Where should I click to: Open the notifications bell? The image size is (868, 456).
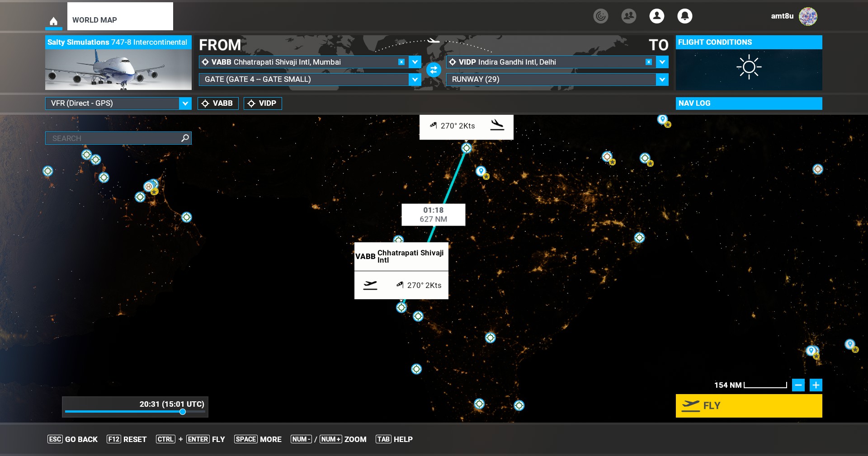click(x=684, y=16)
